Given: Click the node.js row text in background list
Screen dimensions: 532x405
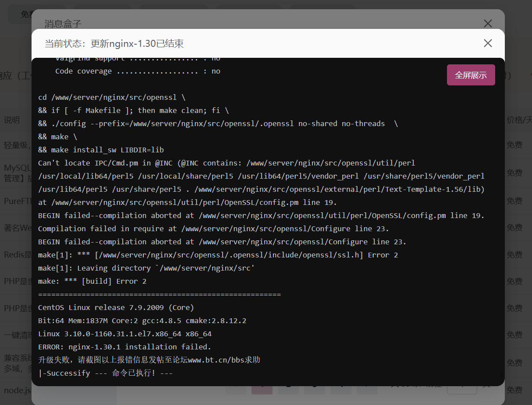Looking at the screenshot, I should (18, 390).
